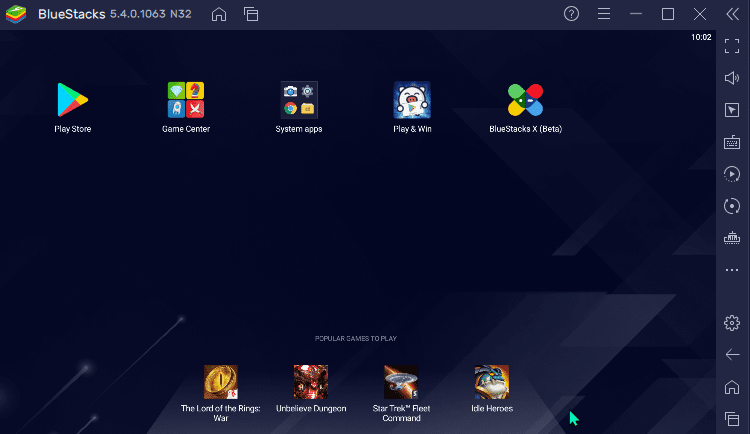
Task: Open recent apps in sidebar
Action: tap(732, 419)
